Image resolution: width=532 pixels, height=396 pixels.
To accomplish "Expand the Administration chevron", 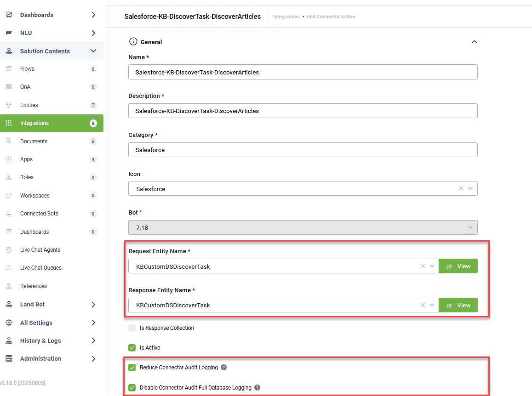I will [93, 359].
